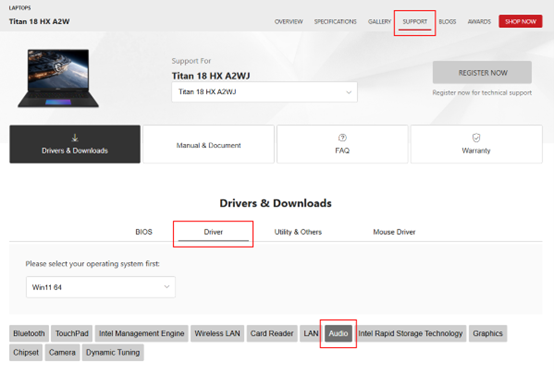Switch to the BIOS tab

tap(144, 232)
